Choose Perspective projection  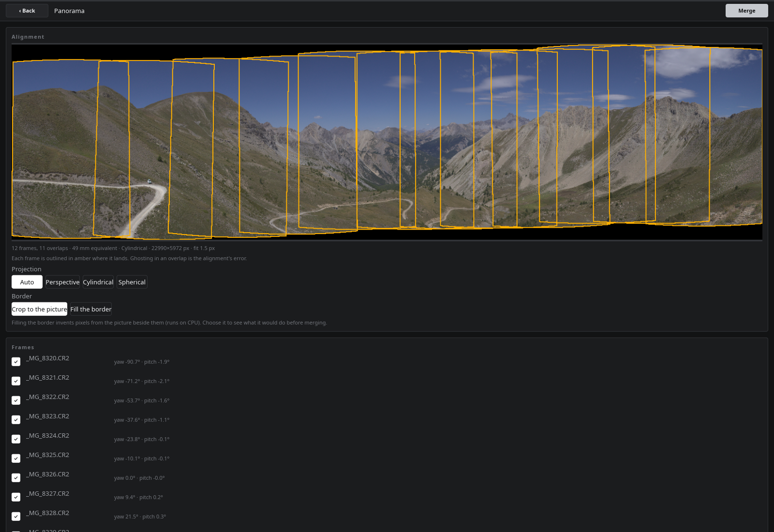coord(62,282)
